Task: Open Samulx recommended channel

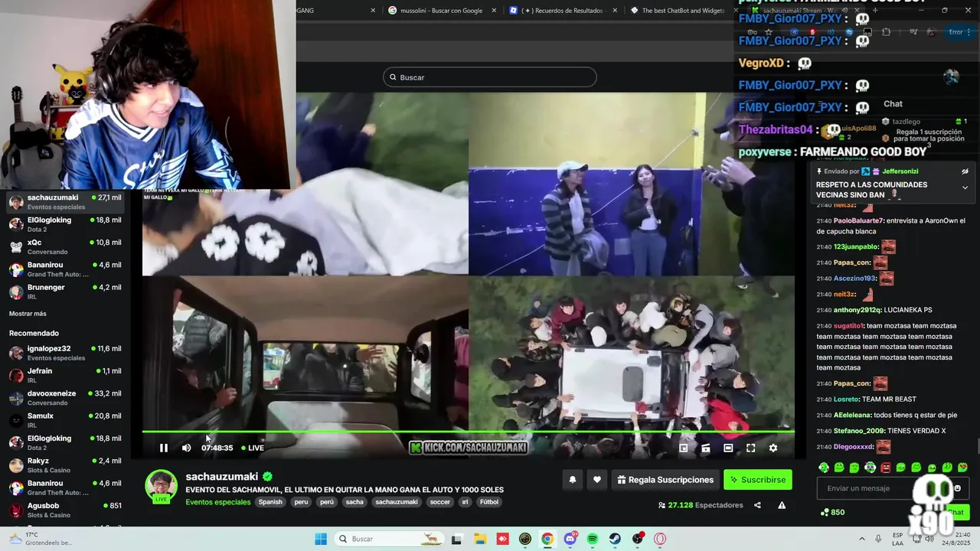Action: point(65,420)
